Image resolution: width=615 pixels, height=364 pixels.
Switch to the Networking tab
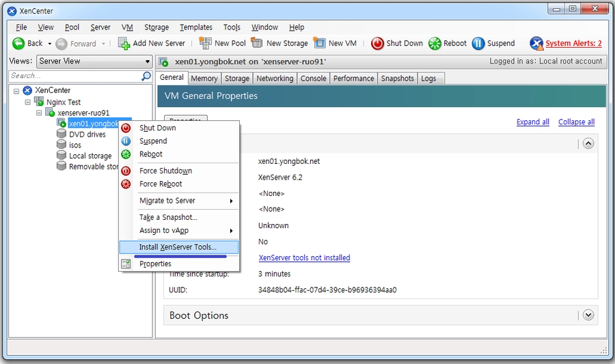click(x=275, y=79)
